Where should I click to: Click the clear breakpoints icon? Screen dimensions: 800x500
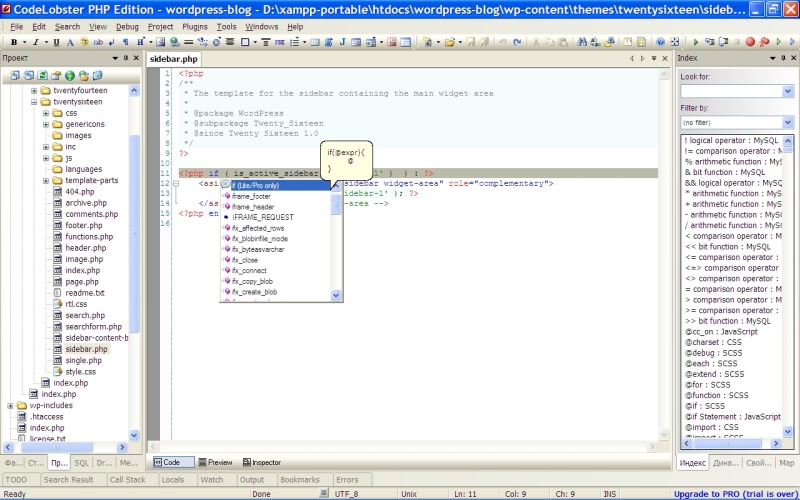click(x=764, y=42)
